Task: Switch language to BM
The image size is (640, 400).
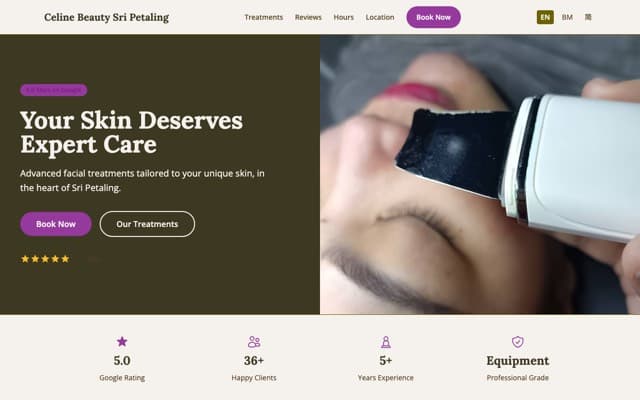Action: 567,17
